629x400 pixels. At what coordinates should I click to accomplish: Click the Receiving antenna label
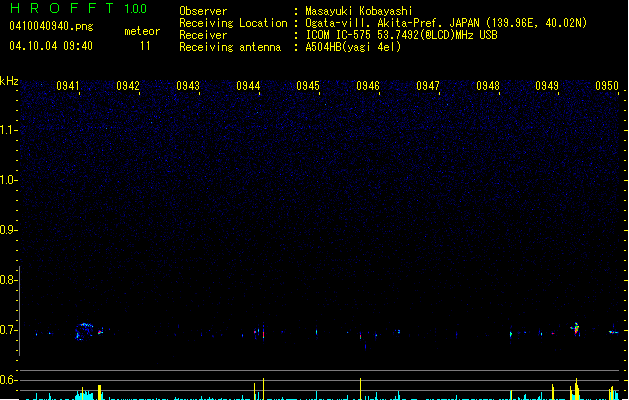pyautogui.click(x=230, y=47)
